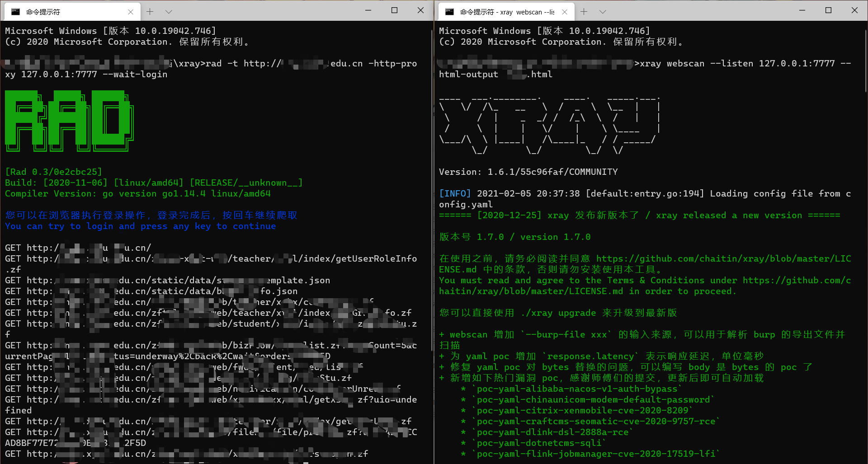
Task: Click 'poc-yaml-chinaunicom-modem-default-password' entry
Action: click(593, 399)
